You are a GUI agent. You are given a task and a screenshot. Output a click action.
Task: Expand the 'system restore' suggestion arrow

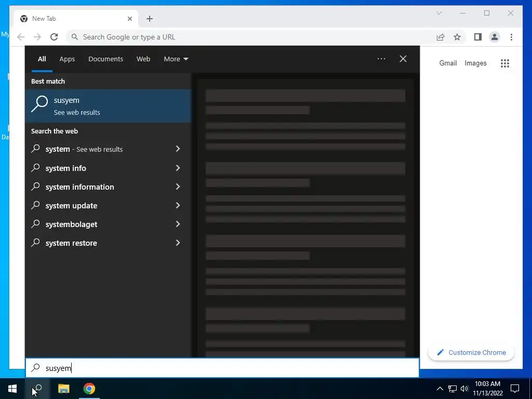[x=178, y=243]
